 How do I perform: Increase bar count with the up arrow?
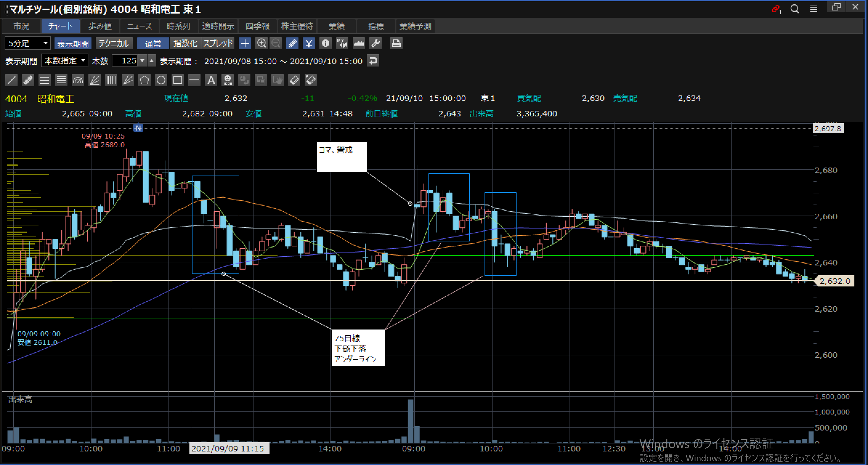tap(152, 61)
